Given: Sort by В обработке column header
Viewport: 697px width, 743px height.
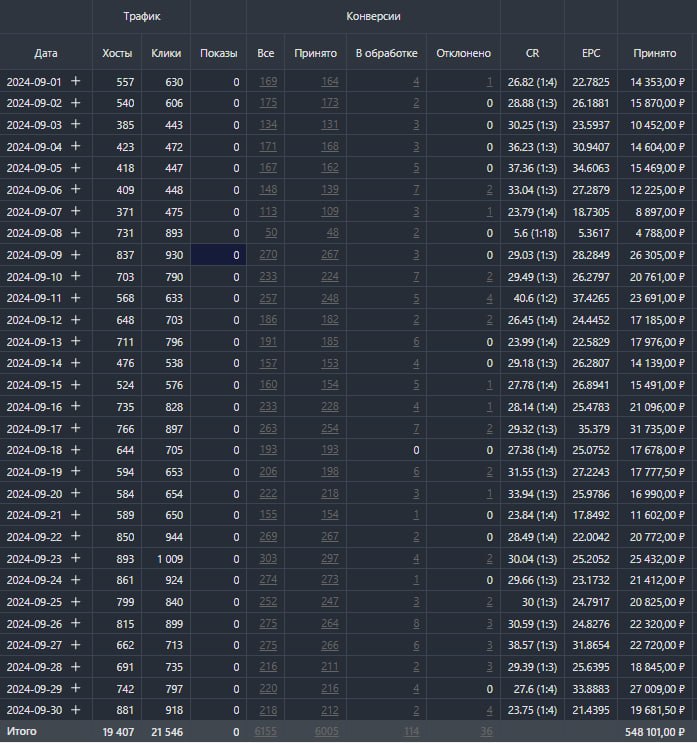Looking at the screenshot, I should pyautogui.click(x=387, y=53).
